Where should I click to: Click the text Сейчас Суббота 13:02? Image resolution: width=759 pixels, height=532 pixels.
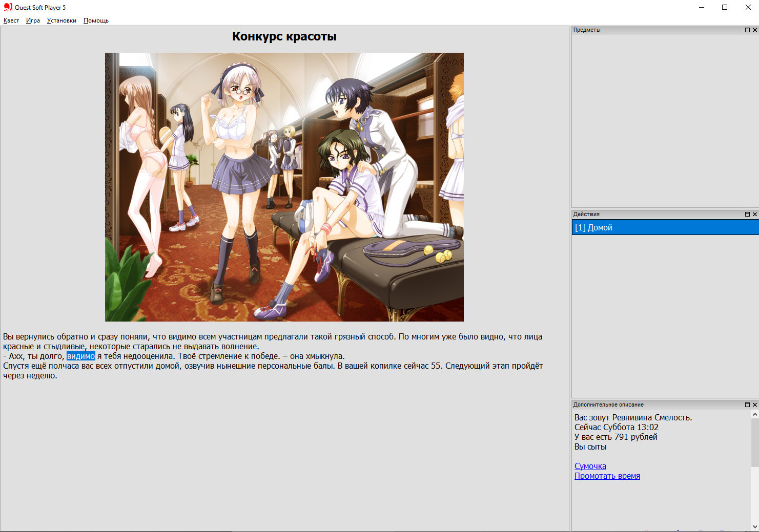coord(617,427)
